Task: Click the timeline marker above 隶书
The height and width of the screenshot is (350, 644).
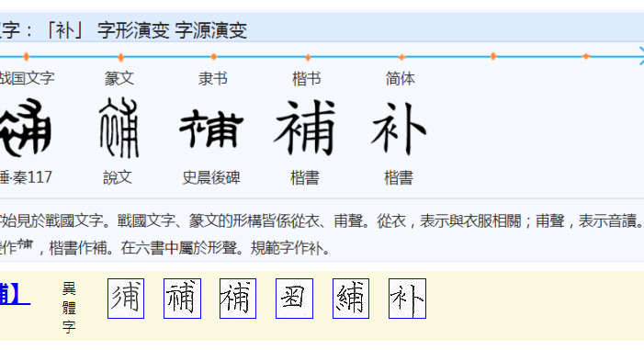Action: click(213, 57)
